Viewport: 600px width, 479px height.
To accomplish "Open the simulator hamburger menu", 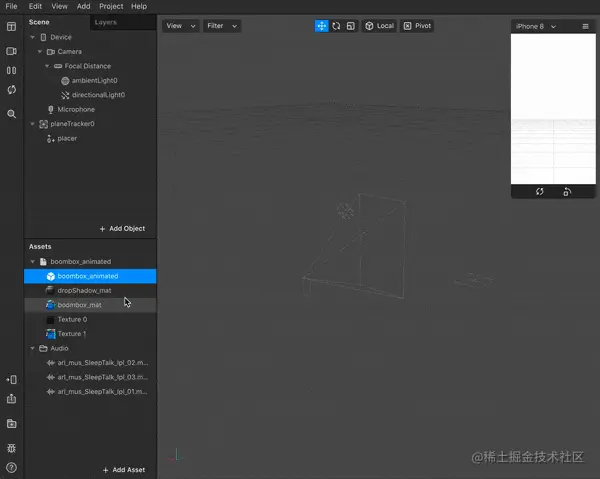I will [585, 26].
